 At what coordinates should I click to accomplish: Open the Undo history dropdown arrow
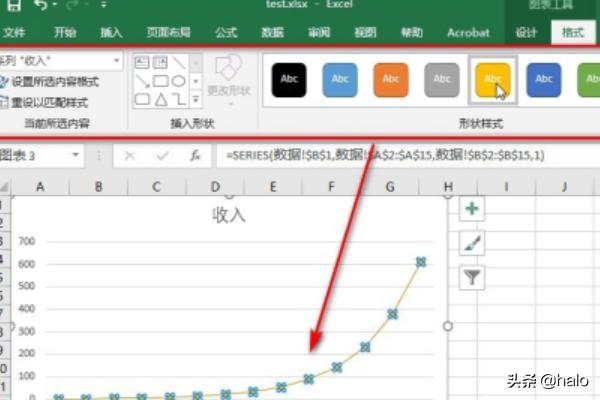[x=54, y=5]
